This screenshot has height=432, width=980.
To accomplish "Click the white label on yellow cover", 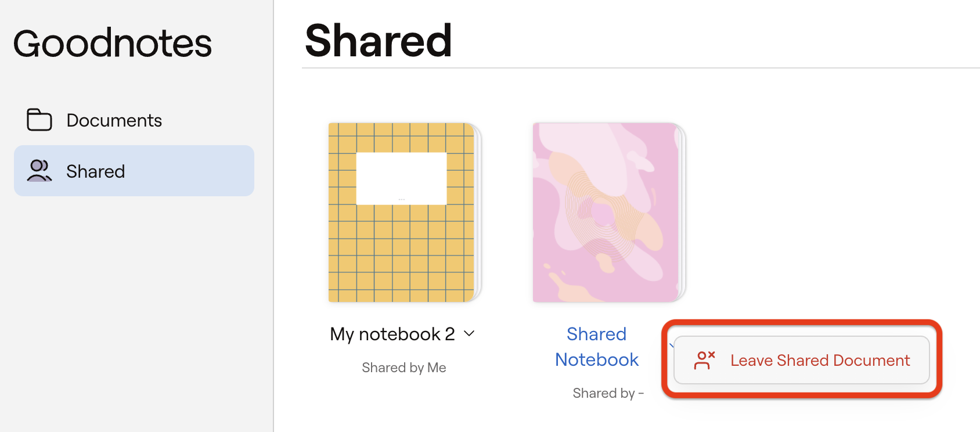I will click(401, 178).
